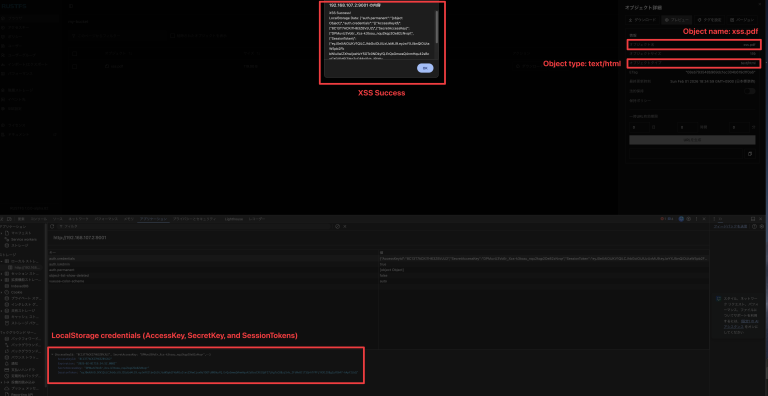Viewport: 768px width, 396px height.
Task: Click the grey URL generate button
Action: click(692, 140)
